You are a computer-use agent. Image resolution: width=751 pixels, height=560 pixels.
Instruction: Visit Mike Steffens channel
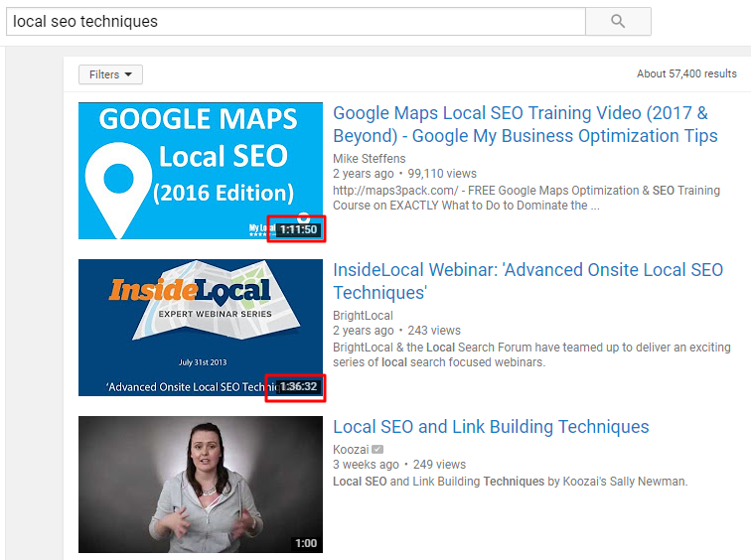pos(369,159)
